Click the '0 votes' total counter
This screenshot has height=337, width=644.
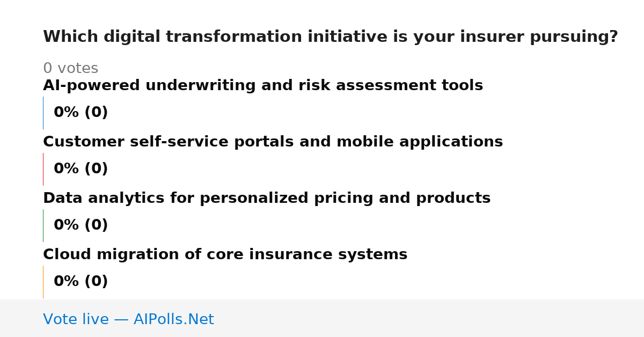70,69
